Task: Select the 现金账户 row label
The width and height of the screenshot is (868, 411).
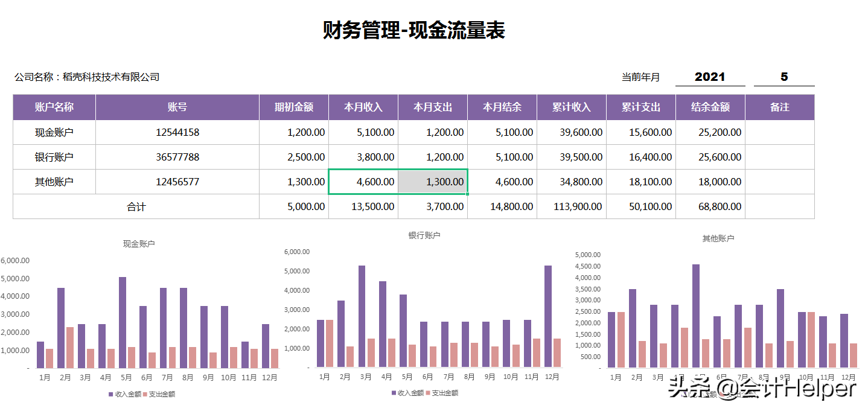Action: 54,132
